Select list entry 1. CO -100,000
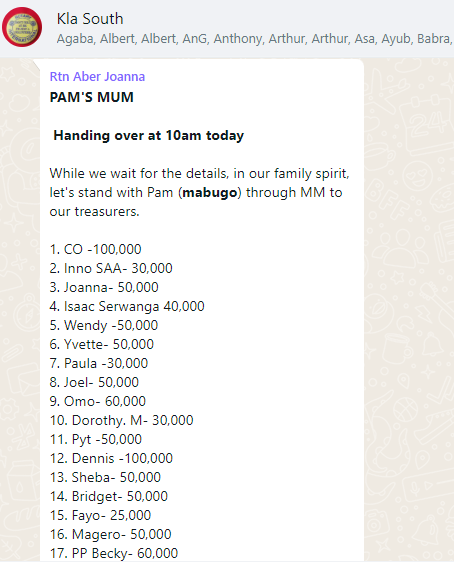454x562 pixels. coord(95,249)
